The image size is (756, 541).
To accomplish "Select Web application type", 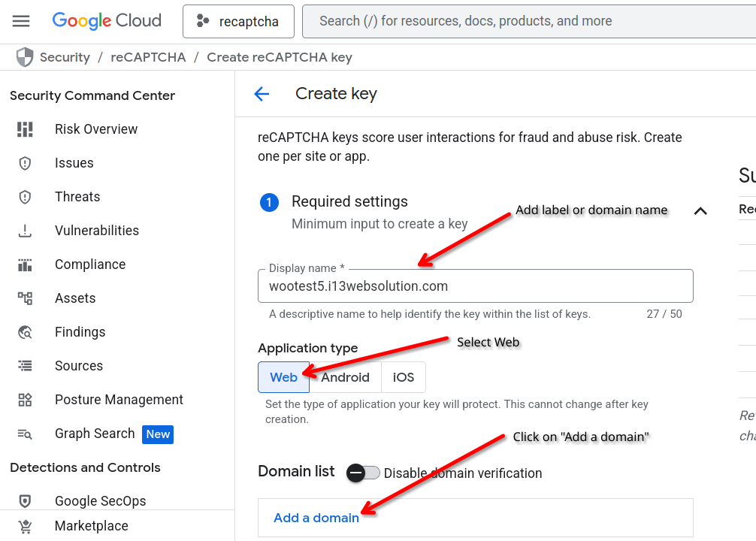I will (283, 377).
